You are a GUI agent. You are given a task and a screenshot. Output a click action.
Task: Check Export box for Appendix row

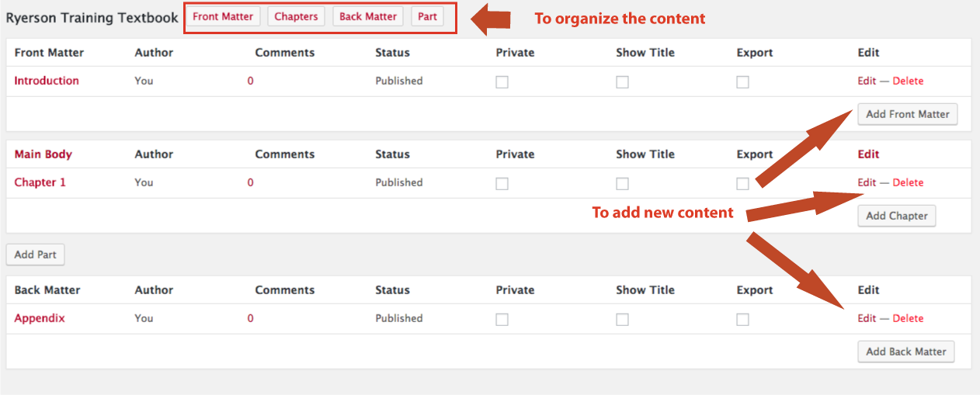pos(742,320)
